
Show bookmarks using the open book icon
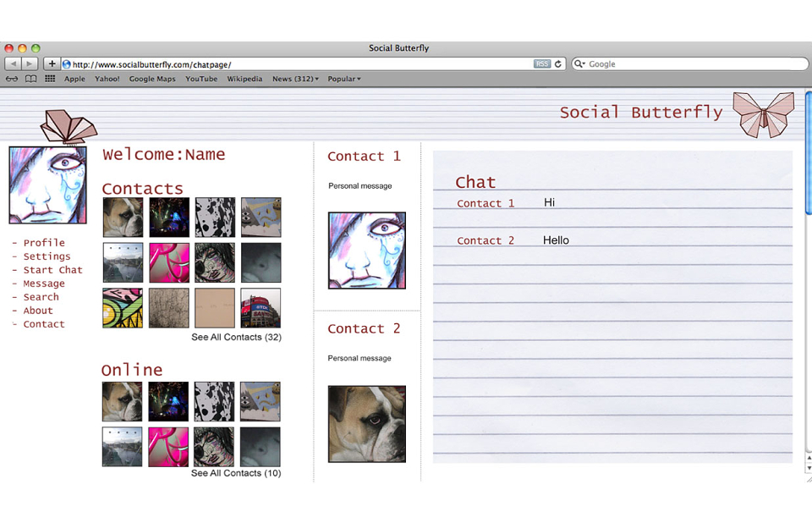(31, 79)
